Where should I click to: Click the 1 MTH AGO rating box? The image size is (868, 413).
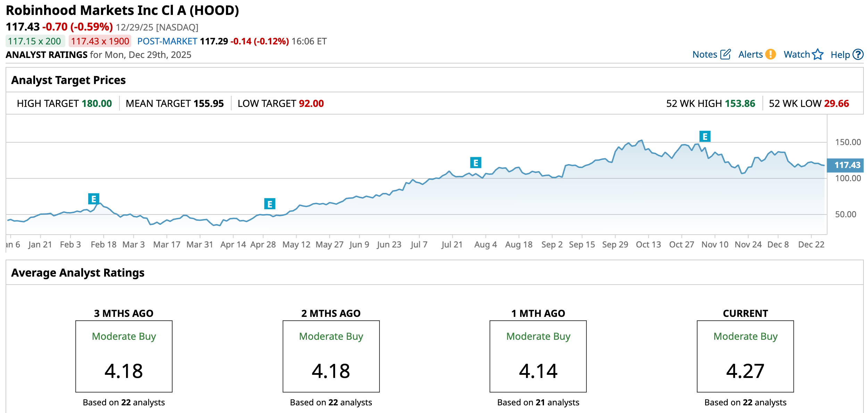[538, 356]
